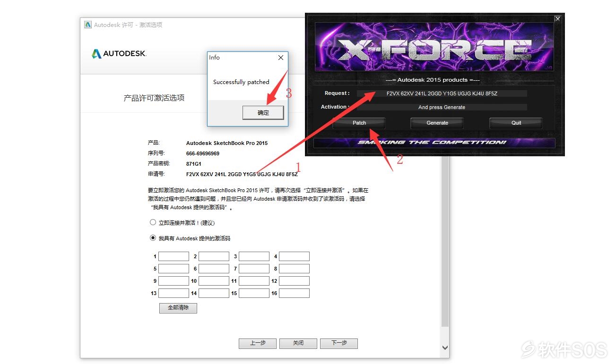Click the 关闭 close button

[x=298, y=343]
